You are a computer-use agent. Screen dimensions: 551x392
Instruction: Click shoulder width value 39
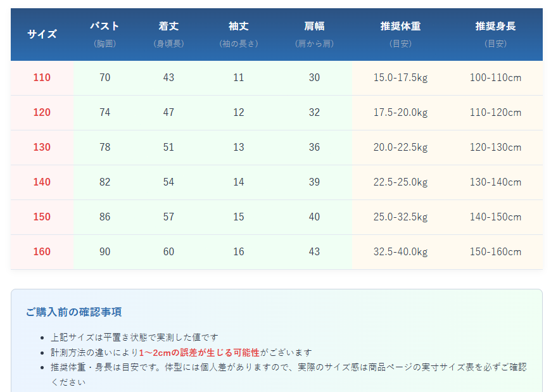314,182
